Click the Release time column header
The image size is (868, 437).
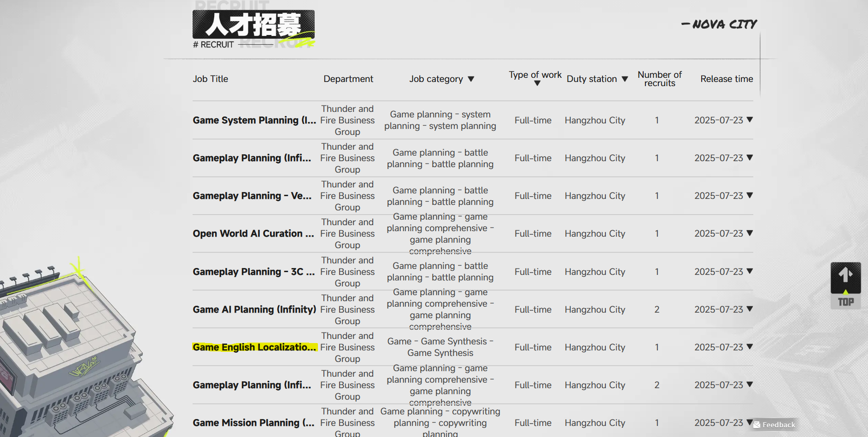click(x=727, y=79)
